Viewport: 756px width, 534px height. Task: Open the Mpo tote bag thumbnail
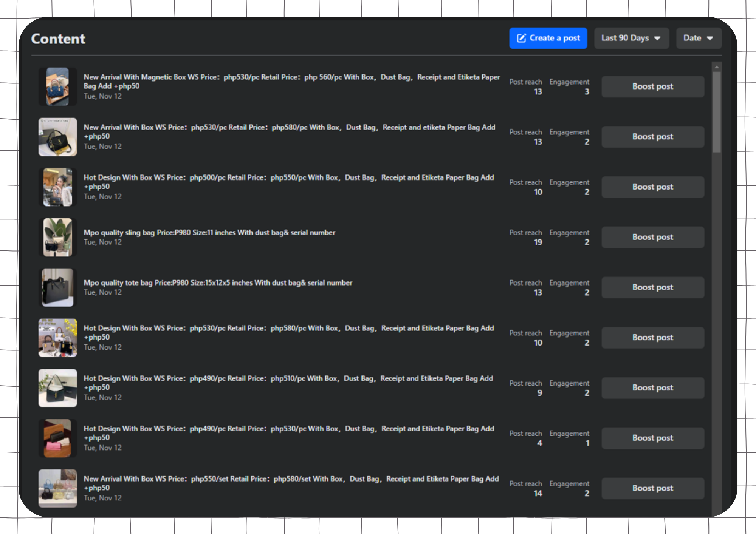(x=57, y=287)
